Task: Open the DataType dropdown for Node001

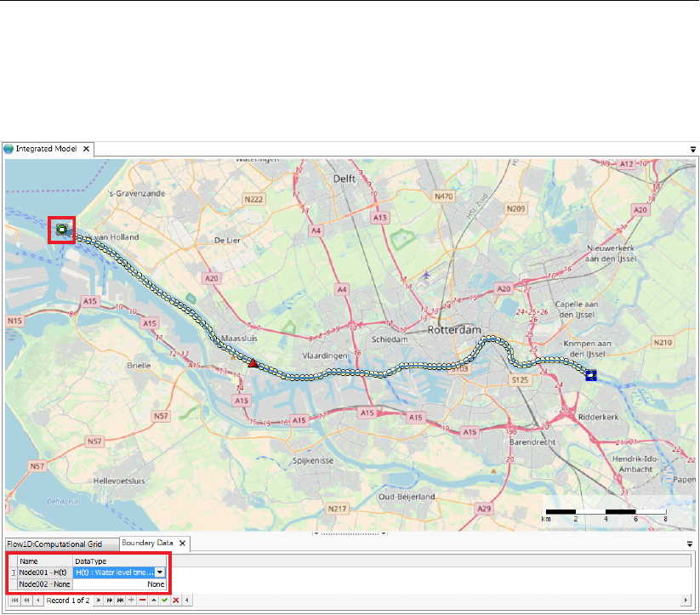Action: (160, 573)
